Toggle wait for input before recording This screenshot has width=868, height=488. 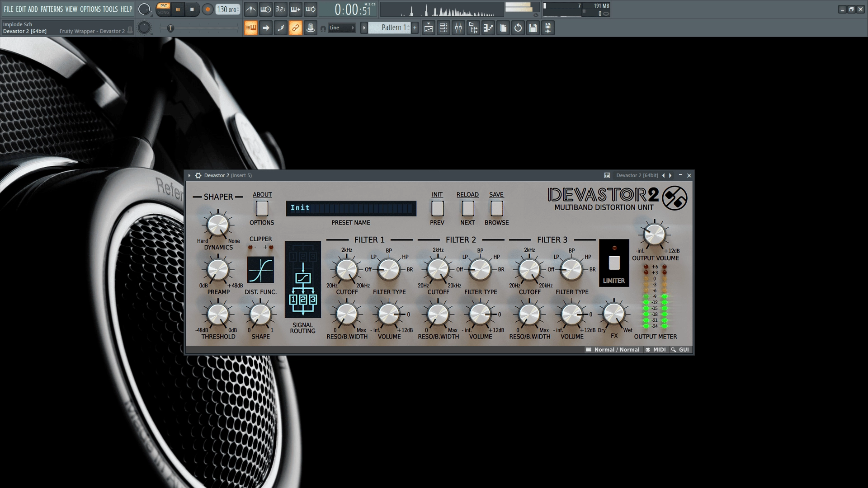tap(265, 9)
